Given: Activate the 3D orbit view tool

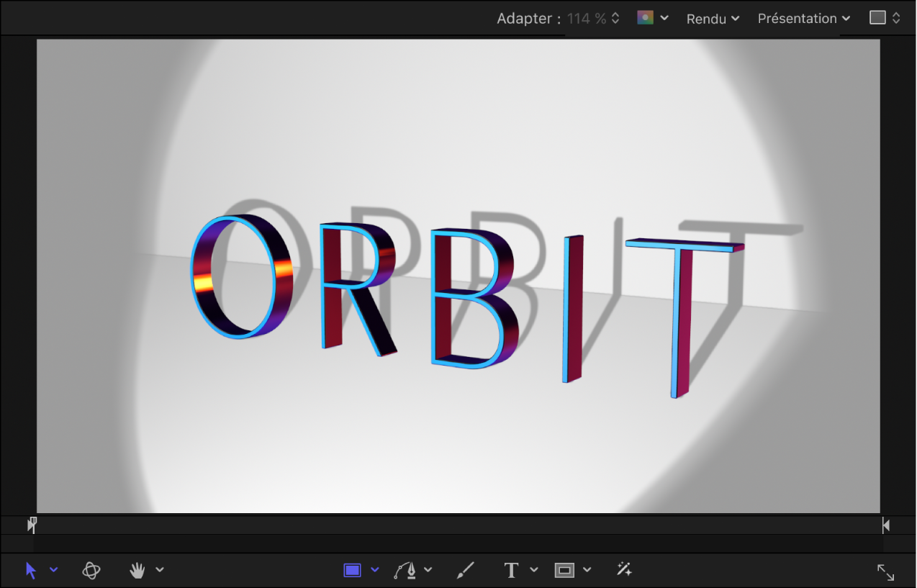Looking at the screenshot, I should tap(91, 570).
